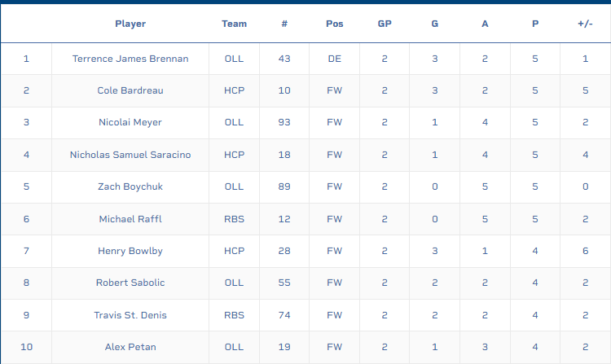This screenshot has height=364, width=611.
Task: View Michael Raffl player page
Action: click(x=130, y=219)
